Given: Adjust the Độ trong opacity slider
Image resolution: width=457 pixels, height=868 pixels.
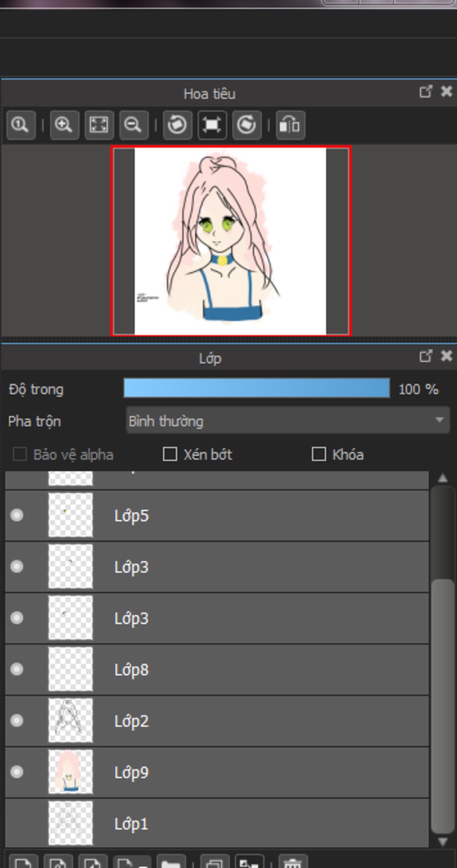Looking at the screenshot, I should pos(257,388).
